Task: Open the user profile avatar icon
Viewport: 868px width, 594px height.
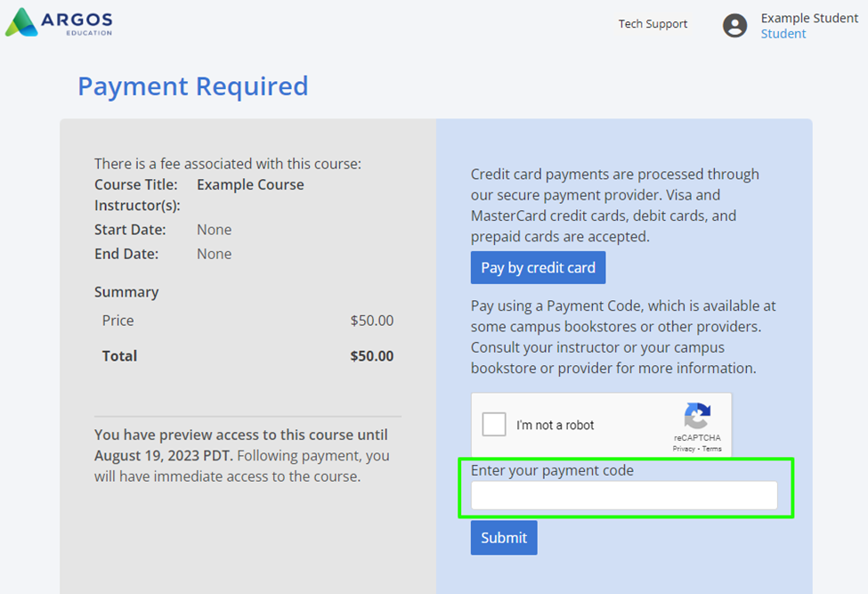Action: (734, 26)
